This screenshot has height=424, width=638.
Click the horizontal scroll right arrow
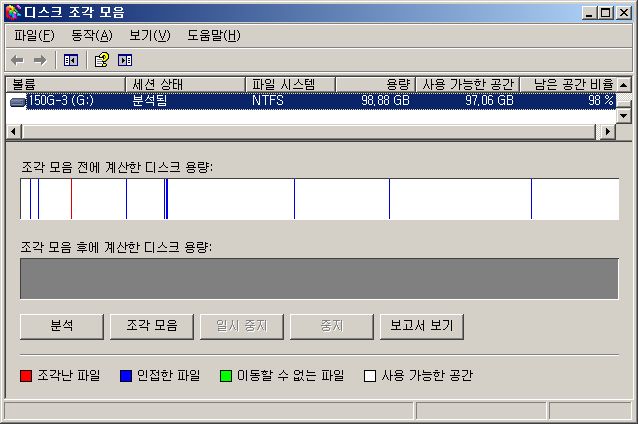click(608, 132)
